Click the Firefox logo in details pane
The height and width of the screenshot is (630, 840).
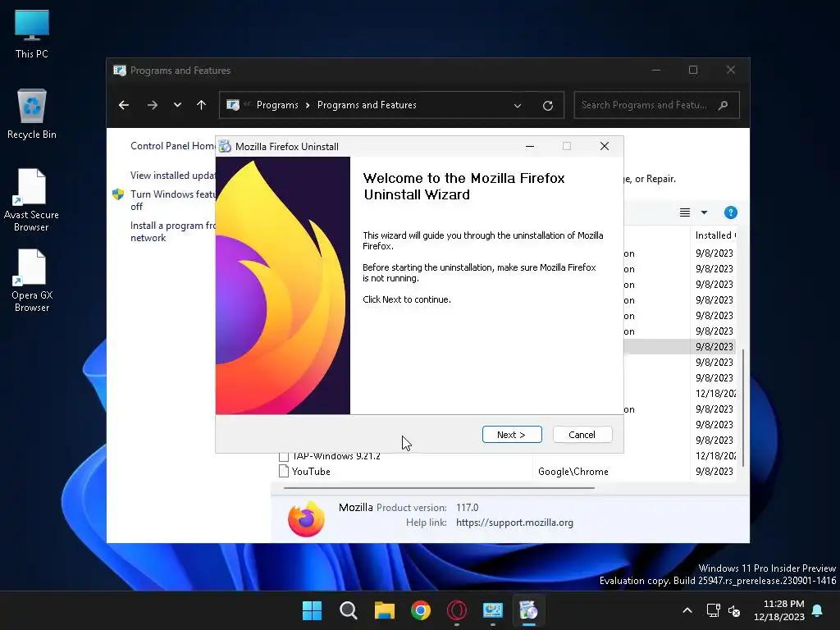[306, 518]
